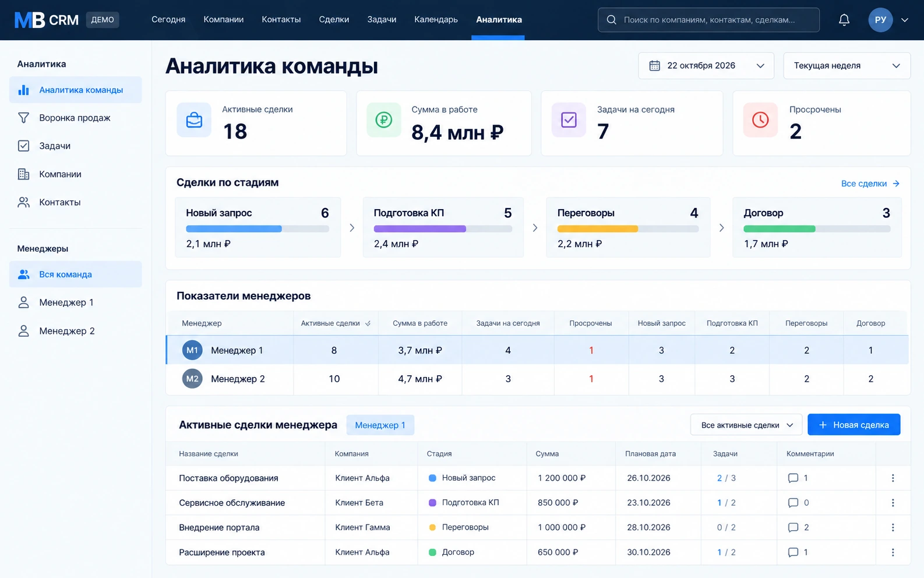Open Календарь in top navigation
The height and width of the screenshot is (578, 924).
click(436, 20)
